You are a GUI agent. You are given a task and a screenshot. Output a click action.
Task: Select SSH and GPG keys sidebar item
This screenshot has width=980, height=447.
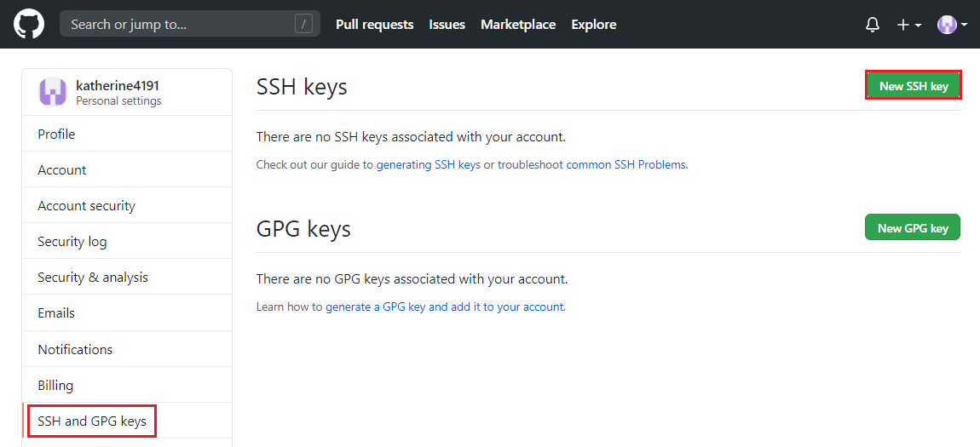tap(92, 421)
